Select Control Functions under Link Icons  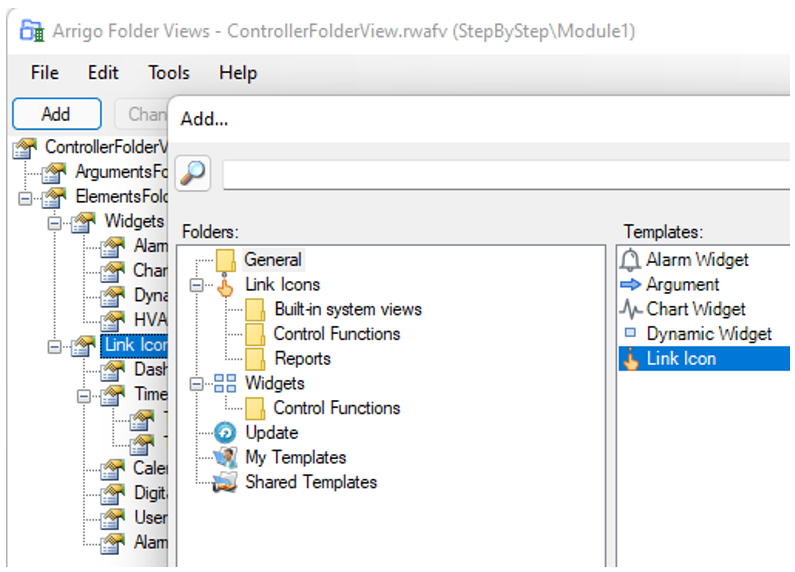click(x=337, y=334)
